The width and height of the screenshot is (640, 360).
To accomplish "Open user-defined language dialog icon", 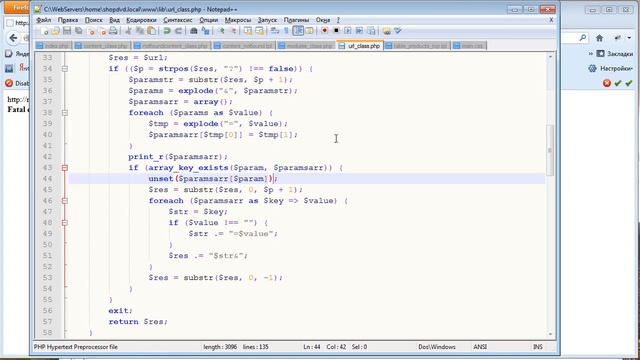I will pos(309,31).
